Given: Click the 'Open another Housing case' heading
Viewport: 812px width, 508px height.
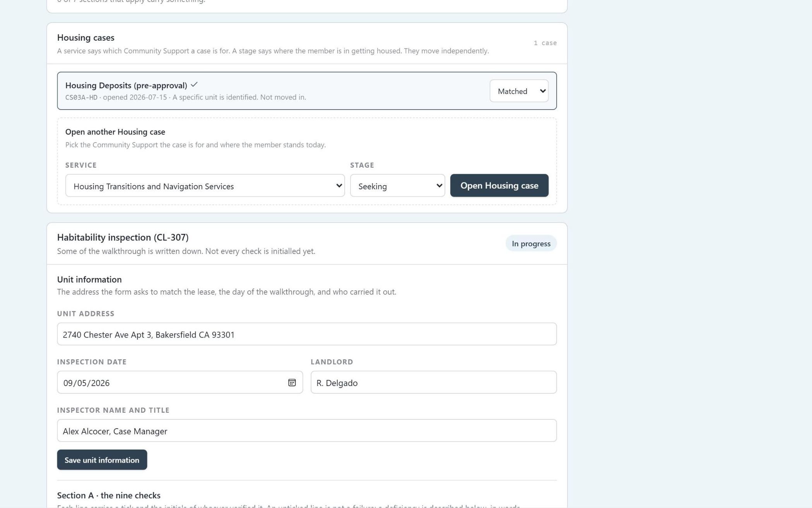Looking at the screenshot, I should coord(115,132).
